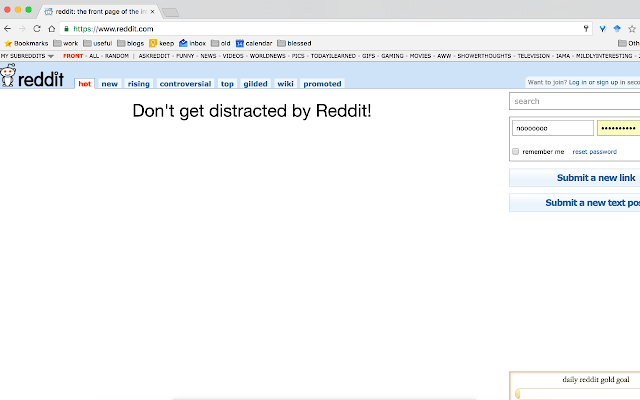This screenshot has width=640, height=400.
Task: Toggle the remember me checkbox
Action: (x=515, y=152)
